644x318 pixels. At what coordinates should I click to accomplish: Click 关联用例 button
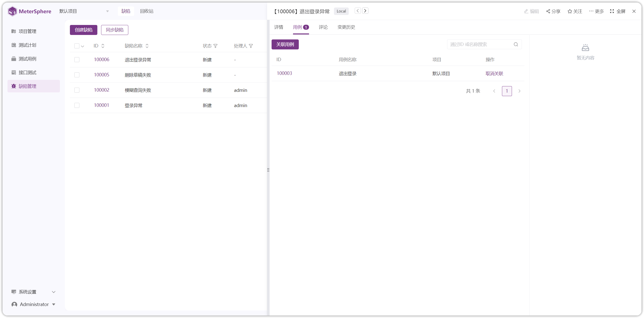click(x=285, y=44)
